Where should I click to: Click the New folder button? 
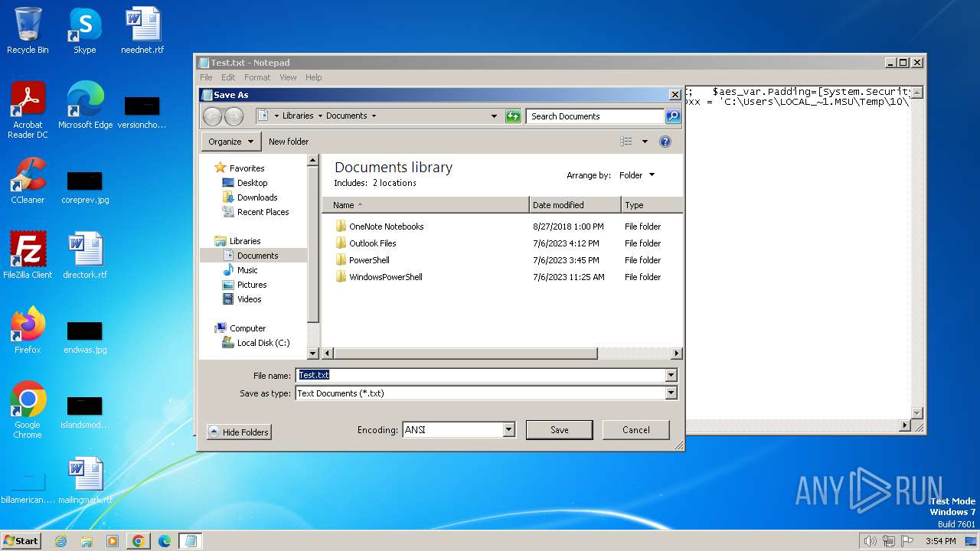pos(289,142)
